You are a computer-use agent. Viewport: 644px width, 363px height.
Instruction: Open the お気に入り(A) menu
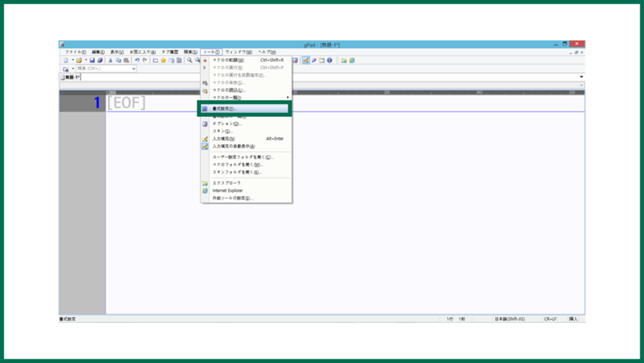[x=143, y=52]
